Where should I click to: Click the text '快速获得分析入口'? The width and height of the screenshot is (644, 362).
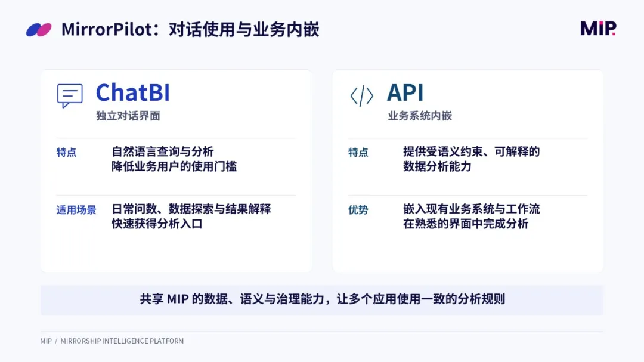point(157,224)
